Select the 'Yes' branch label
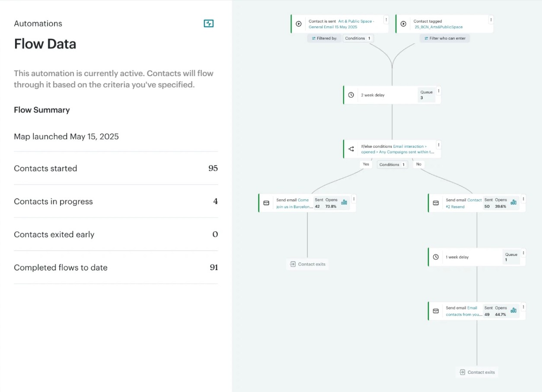Image resolution: width=542 pixels, height=392 pixels. (x=366, y=164)
